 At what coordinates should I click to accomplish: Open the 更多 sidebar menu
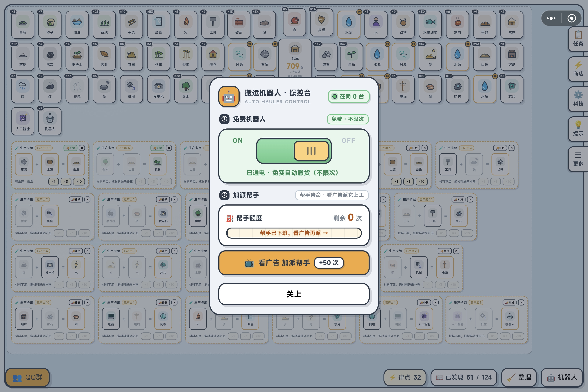pyautogui.click(x=578, y=159)
